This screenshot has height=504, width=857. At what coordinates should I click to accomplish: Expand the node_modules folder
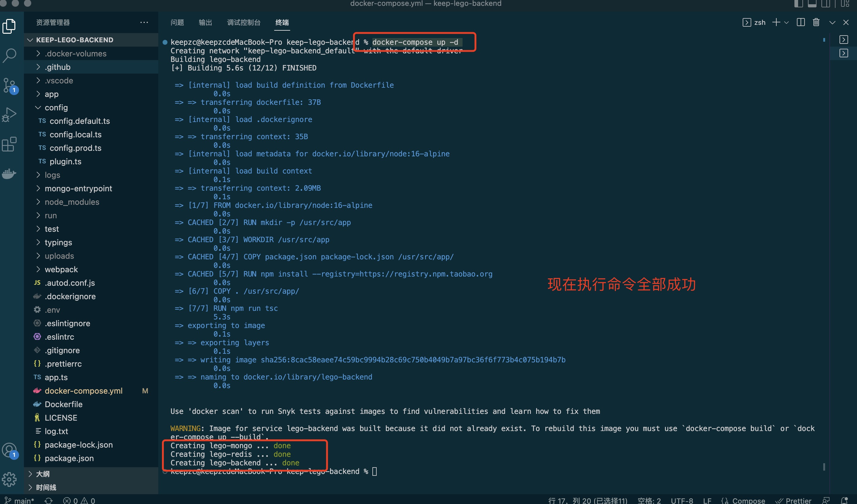(91, 202)
